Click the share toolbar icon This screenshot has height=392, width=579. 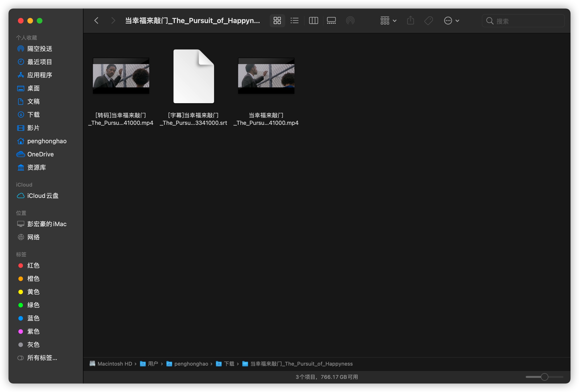pyautogui.click(x=410, y=21)
